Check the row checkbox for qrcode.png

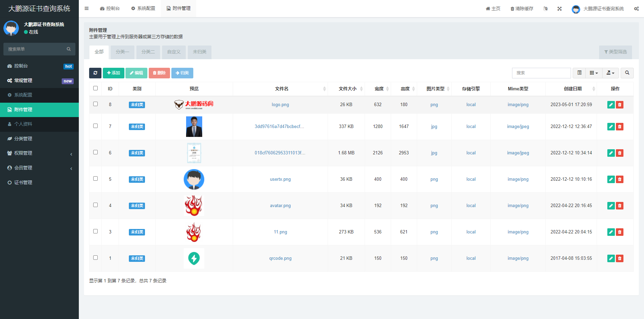pos(95,258)
